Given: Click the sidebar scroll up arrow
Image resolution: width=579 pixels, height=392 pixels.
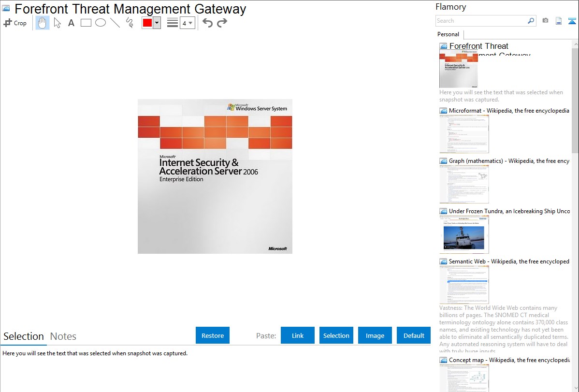Looking at the screenshot, I should (x=575, y=44).
